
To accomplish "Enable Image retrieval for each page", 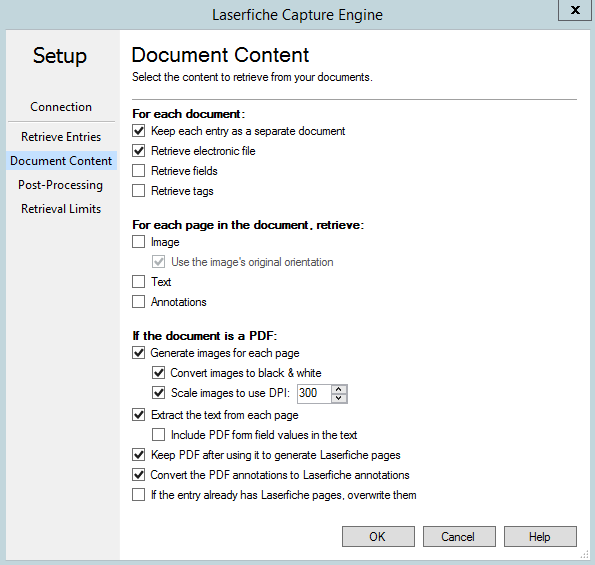I will click(x=139, y=242).
